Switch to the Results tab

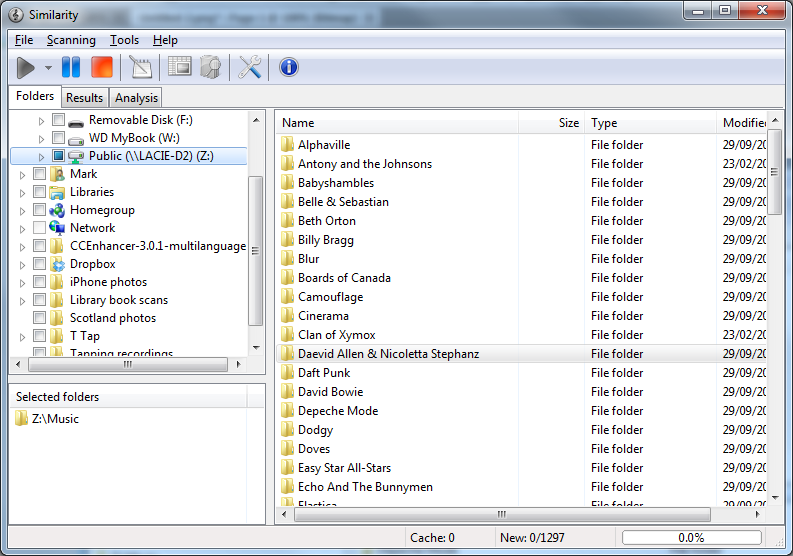[x=84, y=98]
